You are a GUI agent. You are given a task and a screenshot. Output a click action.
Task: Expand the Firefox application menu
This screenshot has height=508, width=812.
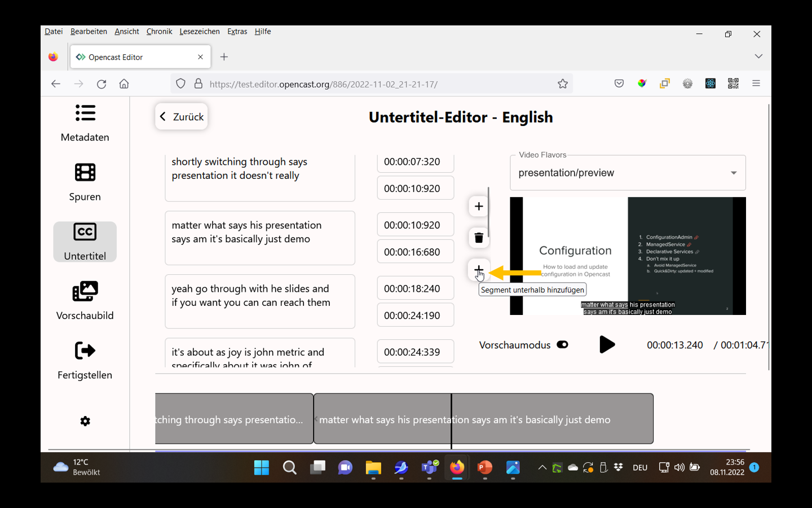click(x=756, y=83)
